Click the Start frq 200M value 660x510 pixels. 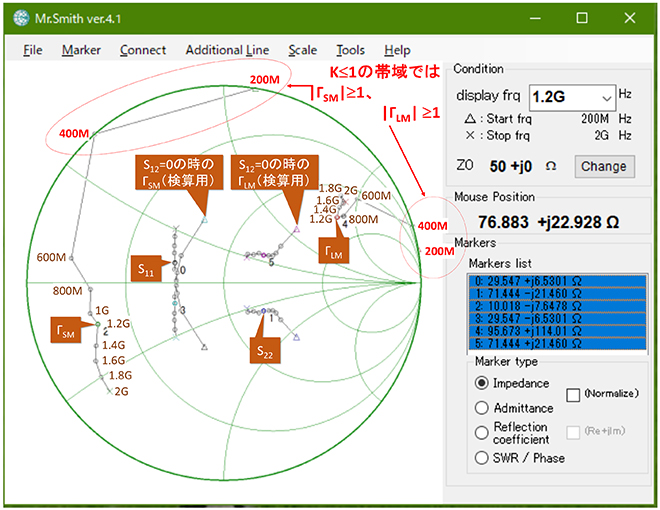595,119
